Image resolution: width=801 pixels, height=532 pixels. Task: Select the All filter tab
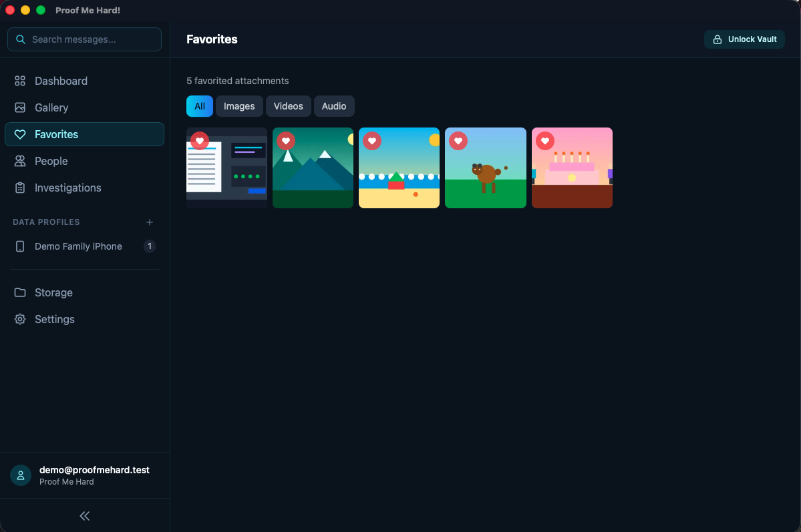(200, 106)
